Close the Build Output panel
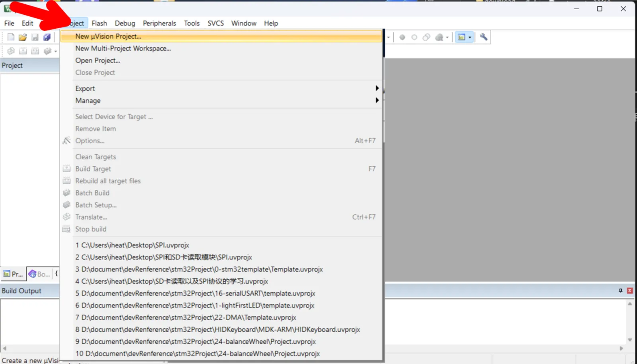637x364 pixels. click(630, 291)
